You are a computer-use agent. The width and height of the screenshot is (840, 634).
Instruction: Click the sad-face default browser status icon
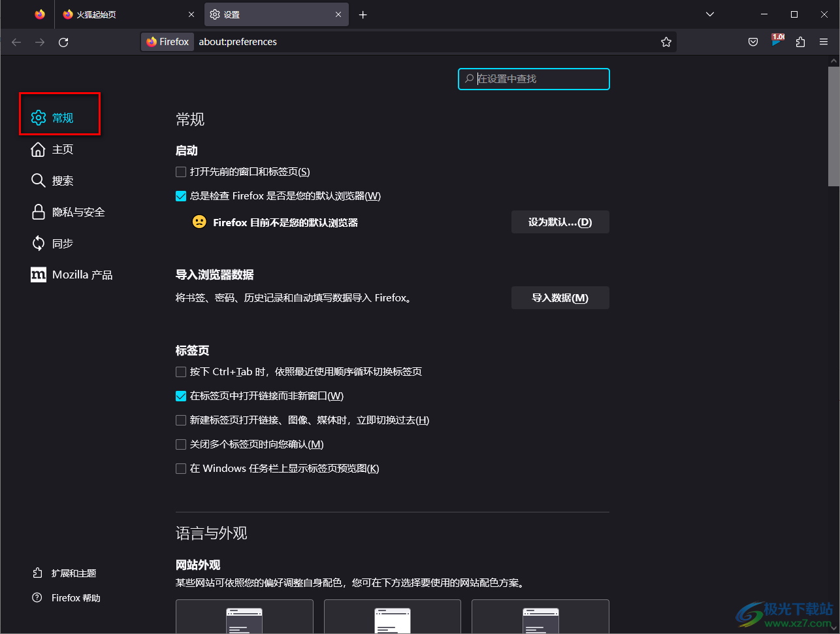point(199,222)
